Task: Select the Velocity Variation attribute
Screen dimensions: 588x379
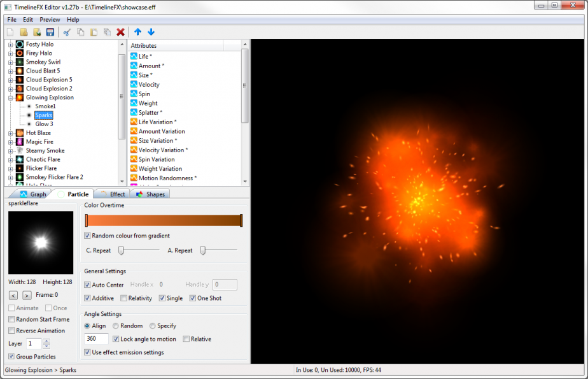Action: [x=162, y=150]
